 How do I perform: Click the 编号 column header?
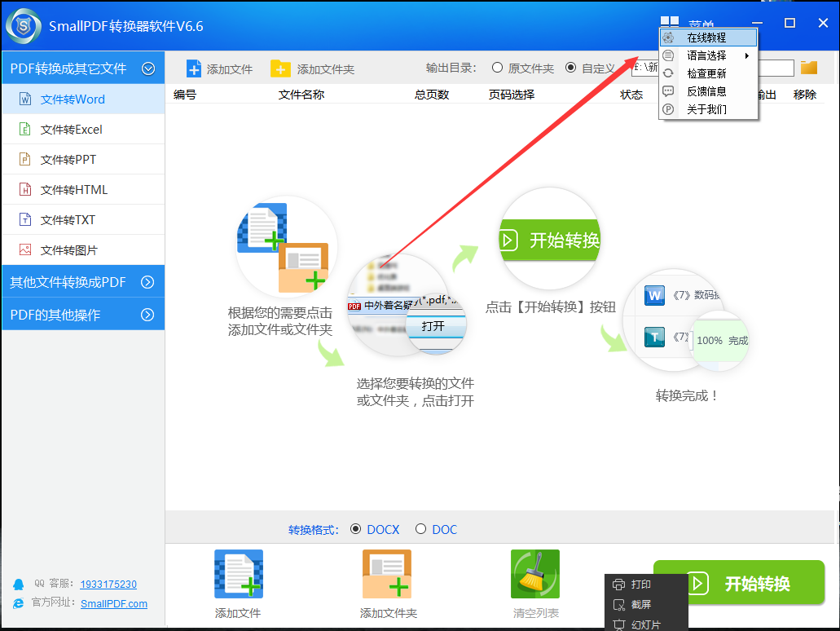(x=185, y=95)
